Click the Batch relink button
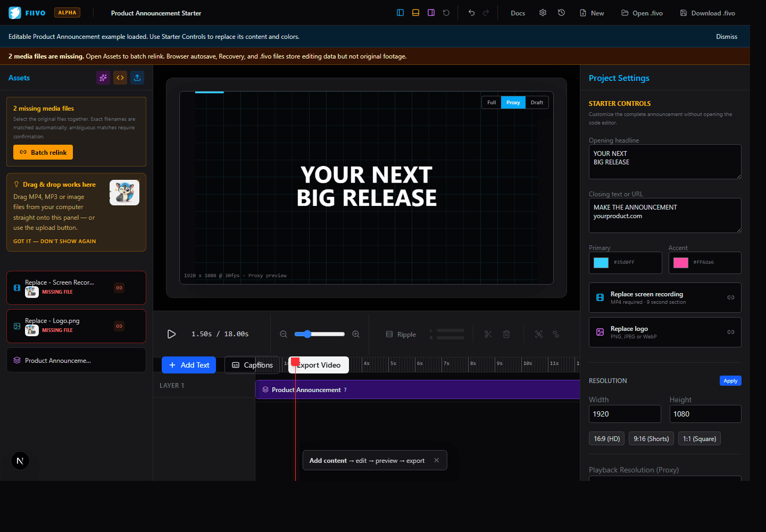This screenshot has width=766, height=532. (43, 152)
